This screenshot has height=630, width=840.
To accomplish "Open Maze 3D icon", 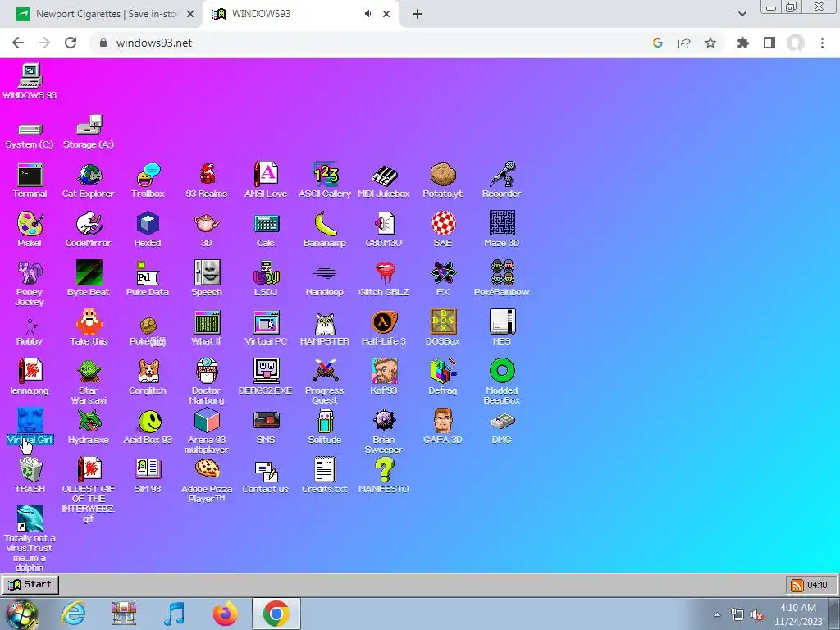I will pos(501,230).
